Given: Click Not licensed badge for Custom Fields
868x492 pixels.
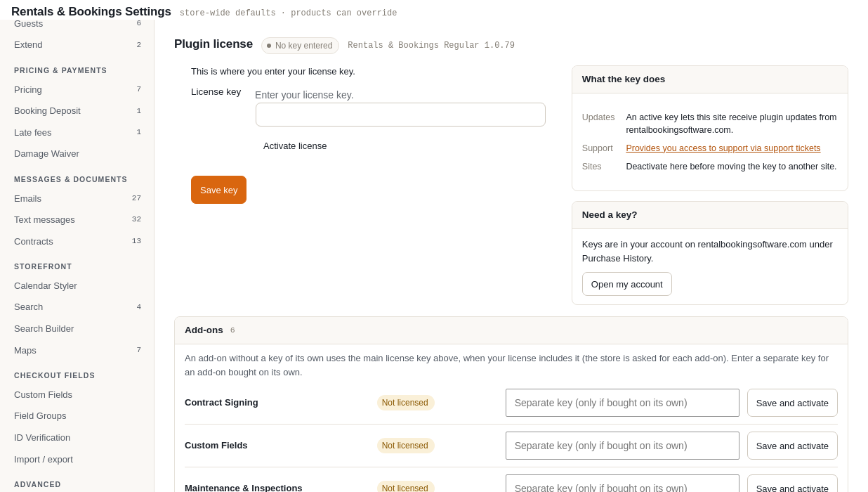Looking at the screenshot, I should coord(405,446).
